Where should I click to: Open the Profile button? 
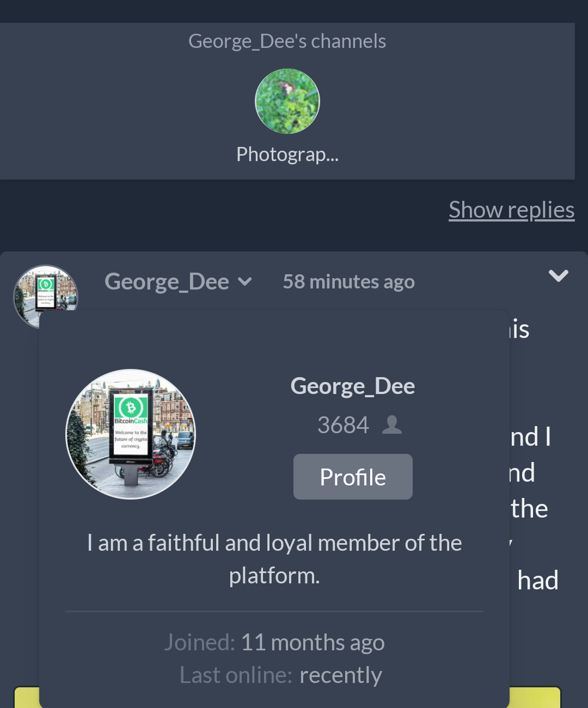point(353,477)
